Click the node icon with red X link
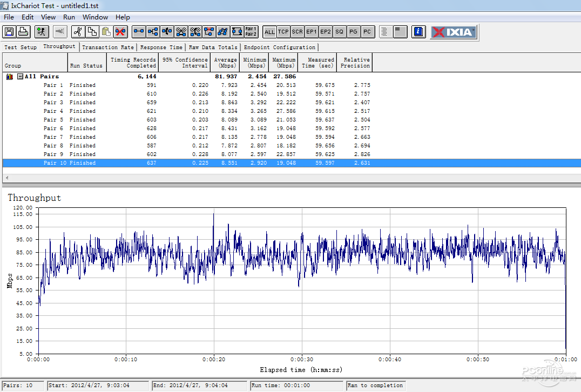Image resolution: width=581 pixels, height=392 pixels. point(209,32)
